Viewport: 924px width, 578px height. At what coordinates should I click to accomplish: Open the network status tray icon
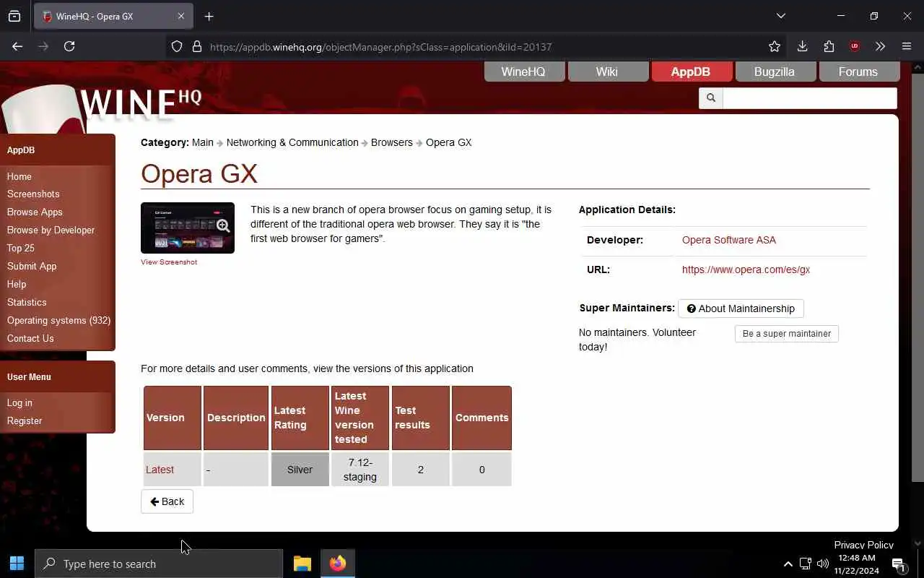click(x=806, y=564)
